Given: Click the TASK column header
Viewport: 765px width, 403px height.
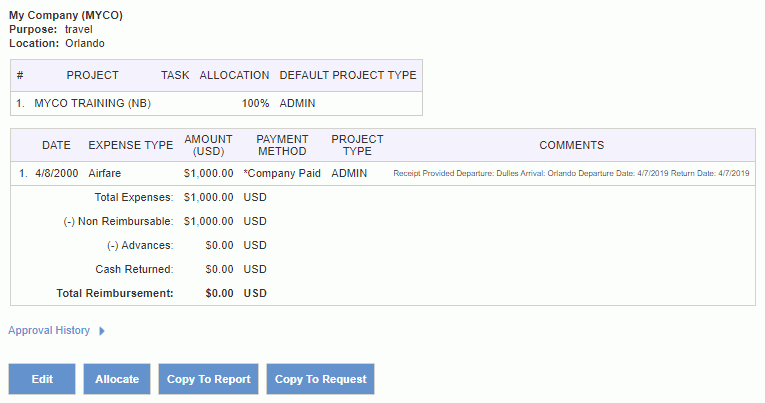Looking at the screenshot, I should click(175, 75).
